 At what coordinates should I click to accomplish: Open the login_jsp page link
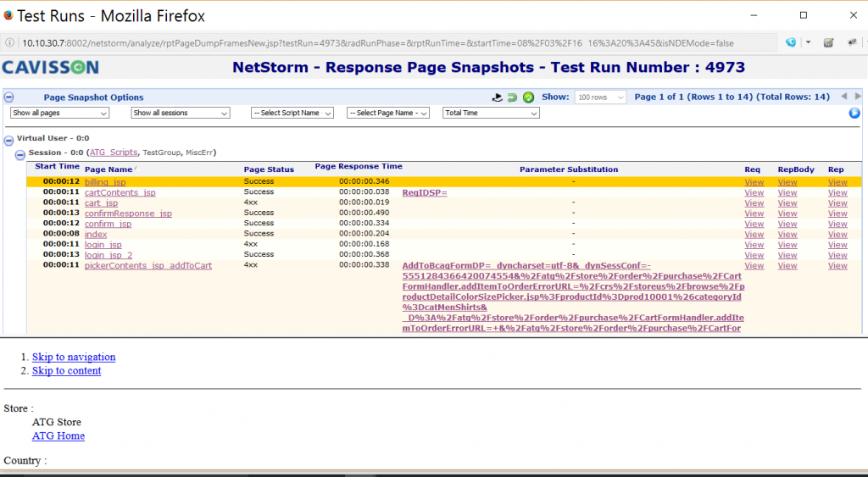click(x=103, y=245)
